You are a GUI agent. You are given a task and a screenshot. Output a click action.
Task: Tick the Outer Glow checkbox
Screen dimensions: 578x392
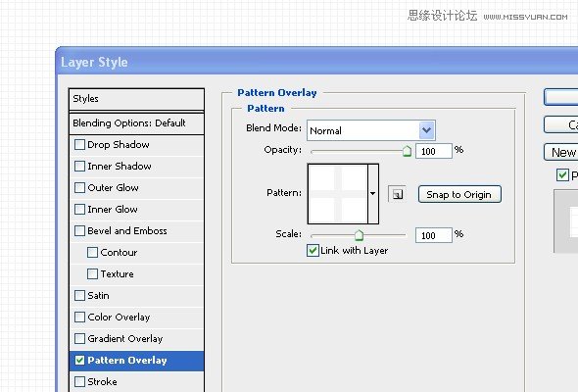[x=79, y=188]
